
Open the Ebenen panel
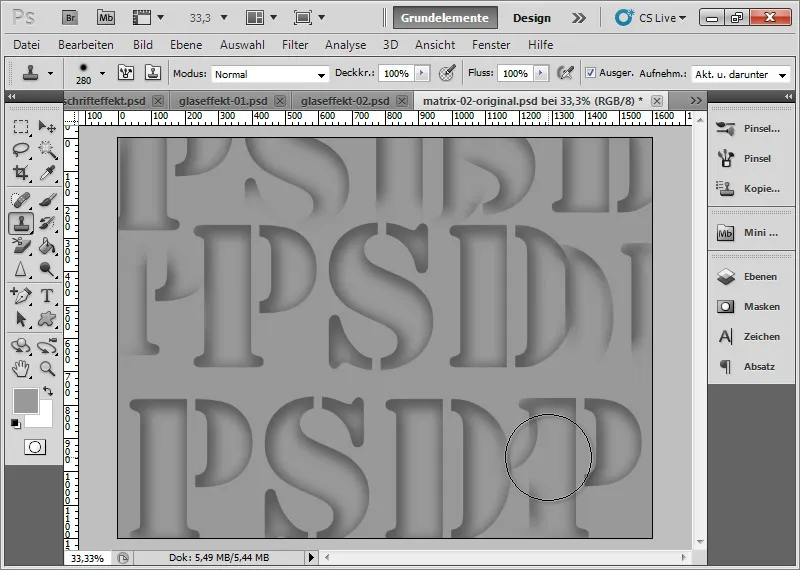tap(750, 277)
